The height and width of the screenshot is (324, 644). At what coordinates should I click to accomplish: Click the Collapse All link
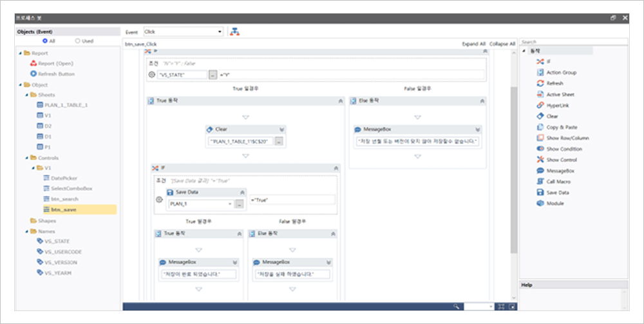pyautogui.click(x=502, y=44)
